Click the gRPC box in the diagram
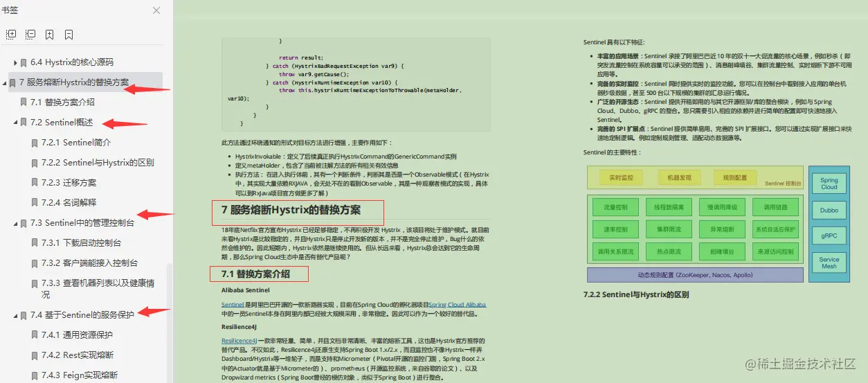868x383 pixels. [x=829, y=236]
